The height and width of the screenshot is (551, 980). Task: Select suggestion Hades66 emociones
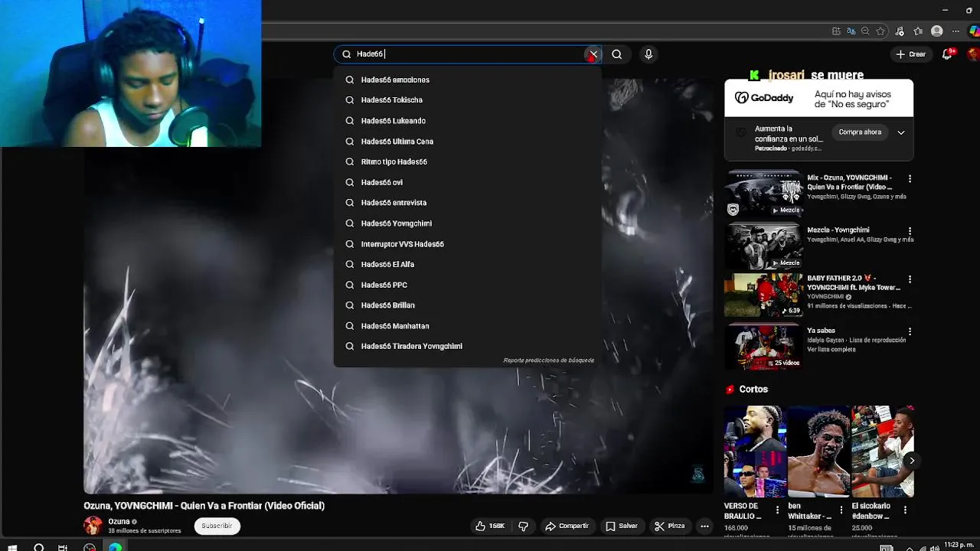[x=467, y=80]
